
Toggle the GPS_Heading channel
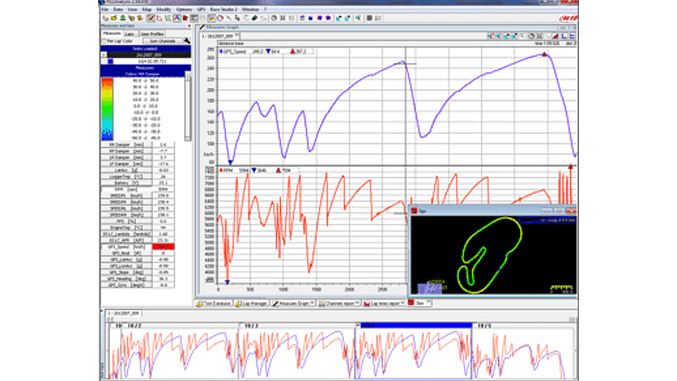click(x=126, y=279)
